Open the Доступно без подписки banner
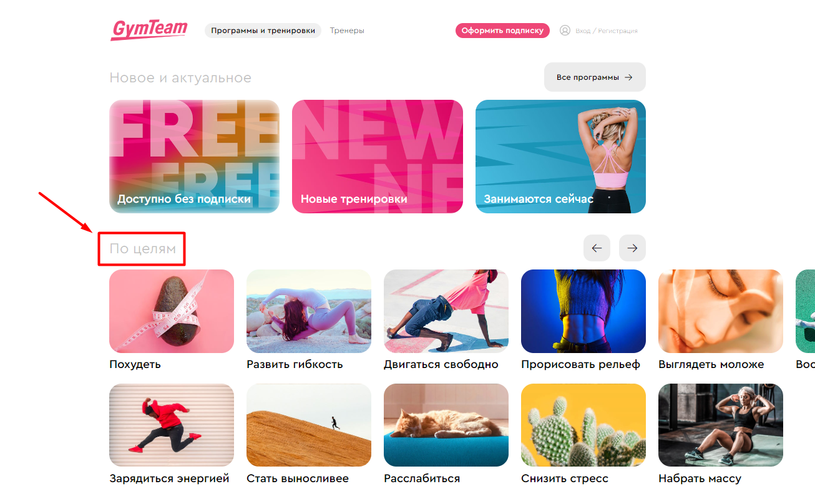This screenshot has width=815, height=504. pos(194,157)
